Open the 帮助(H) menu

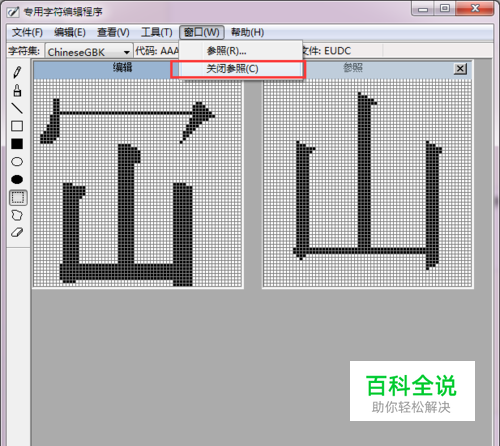click(248, 32)
